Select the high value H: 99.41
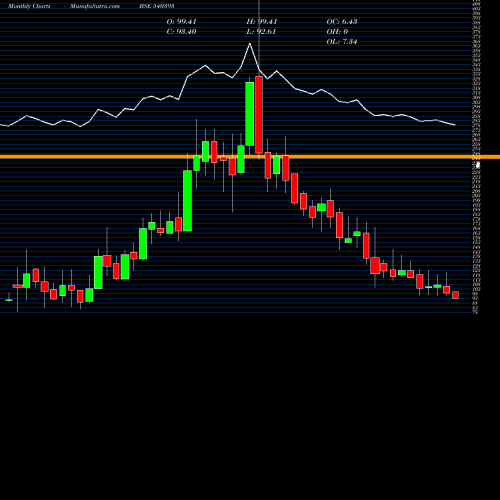Viewport: 500px width, 500px height. [262, 22]
